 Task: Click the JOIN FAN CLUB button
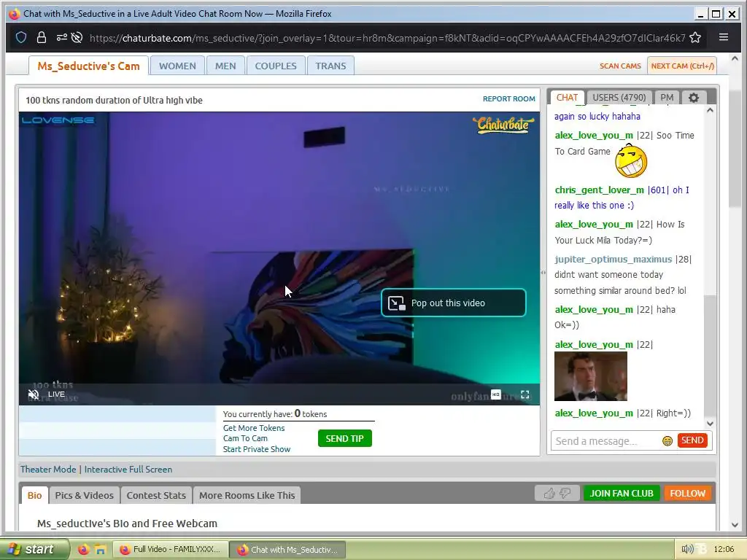[622, 494]
